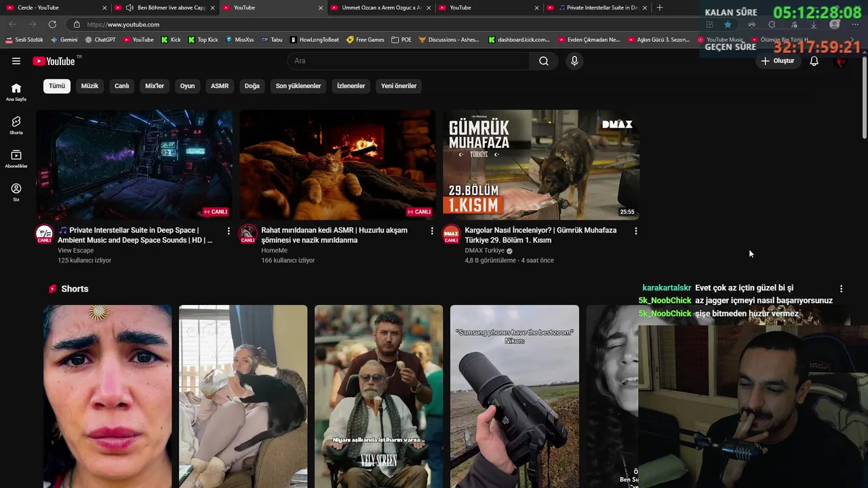Open View Escape channel name link

click(76, 251)
